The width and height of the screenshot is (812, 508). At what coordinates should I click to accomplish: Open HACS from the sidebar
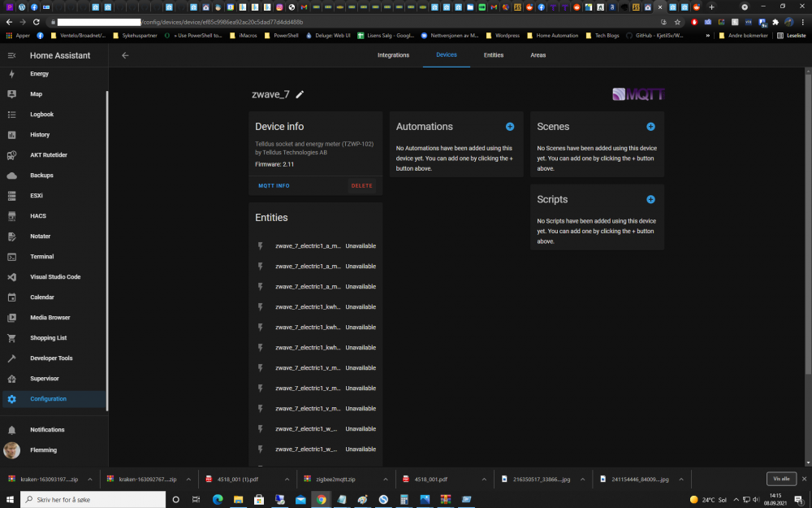click(x=39, y=216)
